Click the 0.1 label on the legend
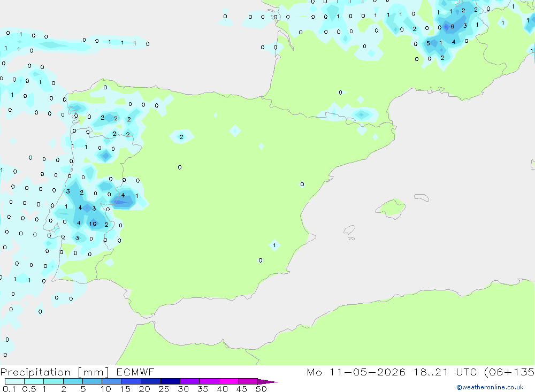This screenshot has height=392, width=535. 9,389
